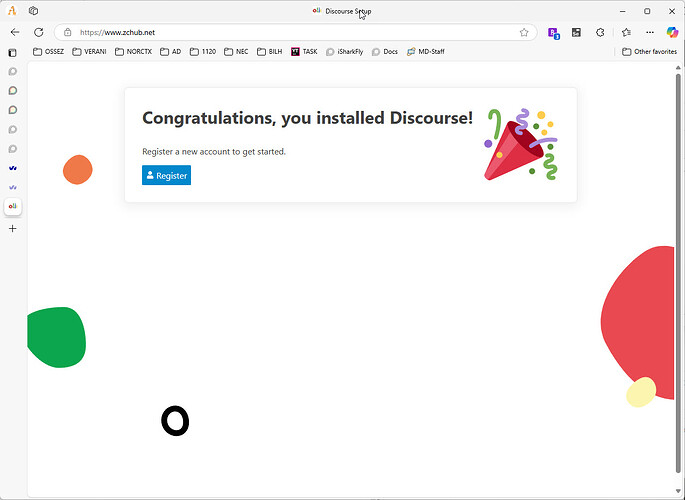Open the Settings and more ellipsis menu
685x500 pixels.
coord(650,32)
